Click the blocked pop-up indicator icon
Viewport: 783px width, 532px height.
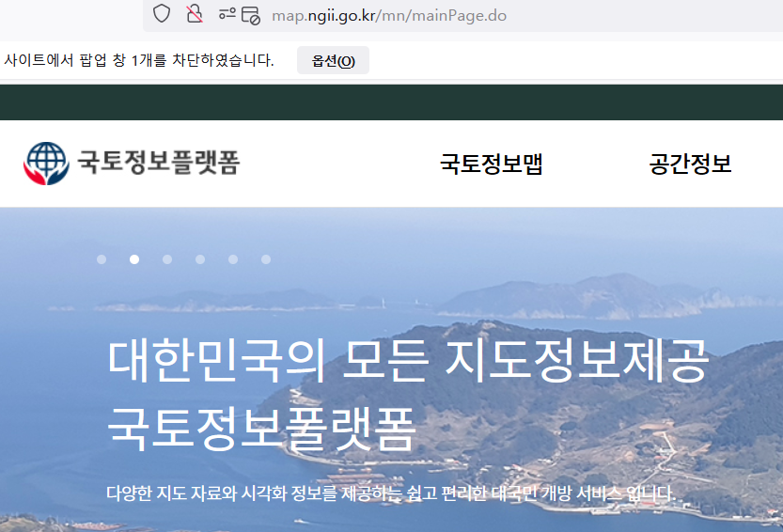[251, 15]
